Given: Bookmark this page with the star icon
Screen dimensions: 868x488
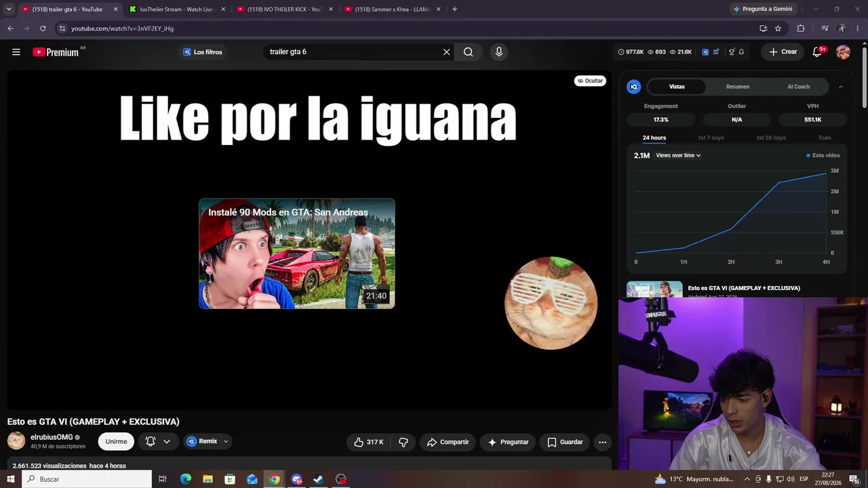Looking at the screenshot, I should click(778, 28).
